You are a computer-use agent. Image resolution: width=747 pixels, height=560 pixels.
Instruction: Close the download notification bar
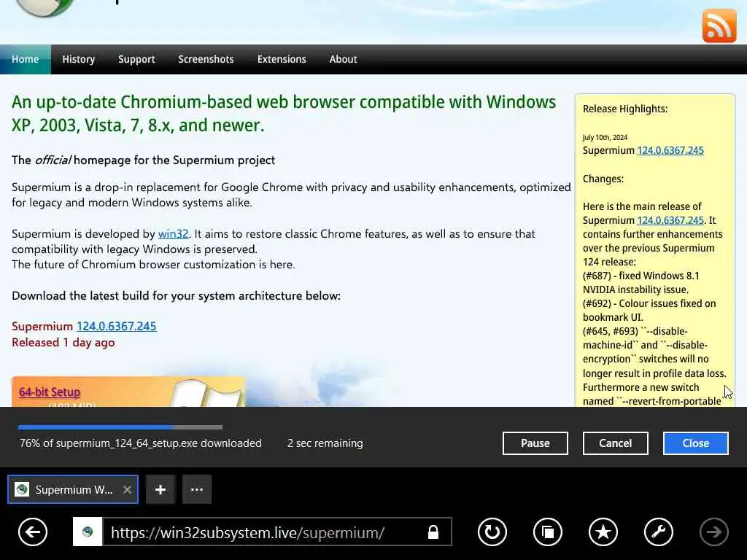click(695, 443)
